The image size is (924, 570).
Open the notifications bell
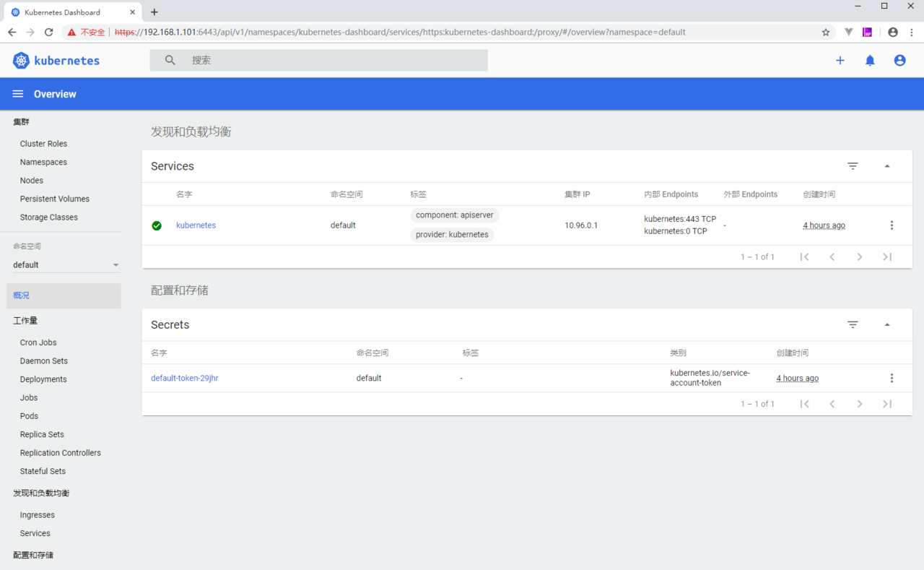tap(870, 61)
